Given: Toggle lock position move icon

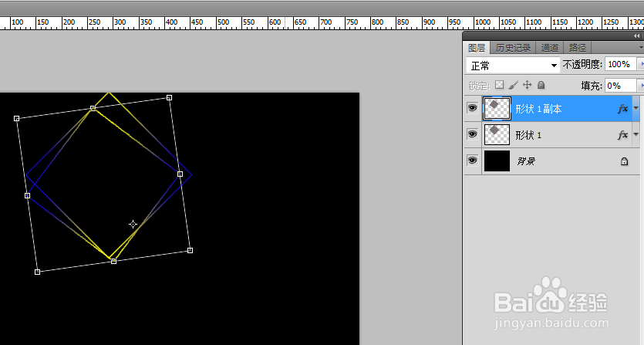Looking at the screenshot, I should (x=528, y=85).
